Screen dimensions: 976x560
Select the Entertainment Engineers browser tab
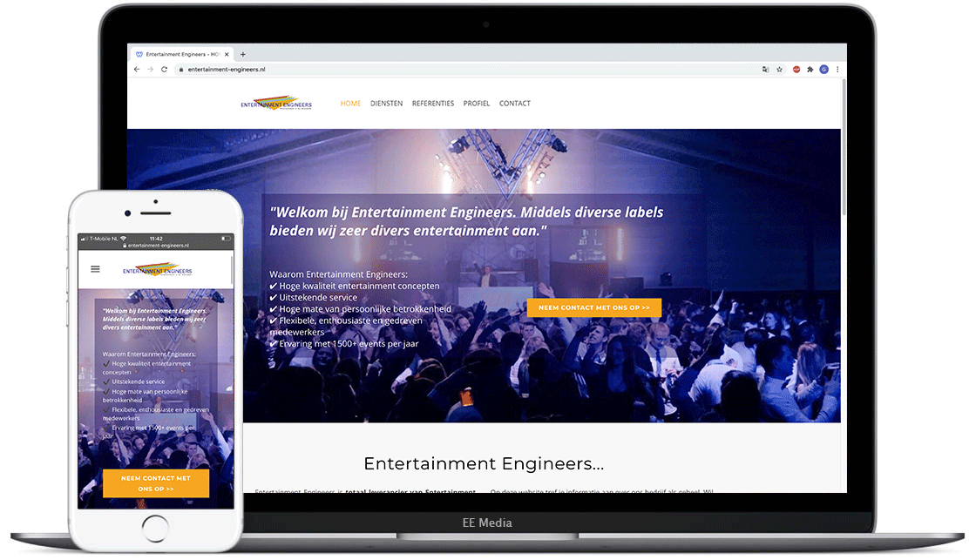(181, 54)
